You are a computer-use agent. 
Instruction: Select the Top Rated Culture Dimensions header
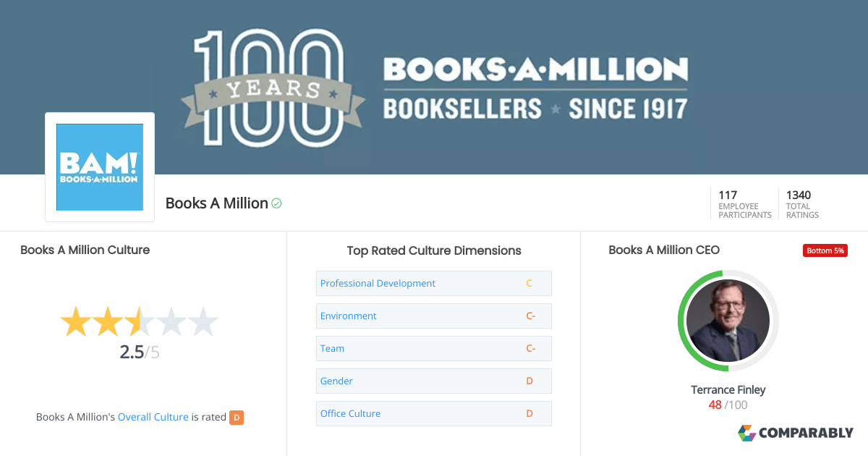point(433,250)
